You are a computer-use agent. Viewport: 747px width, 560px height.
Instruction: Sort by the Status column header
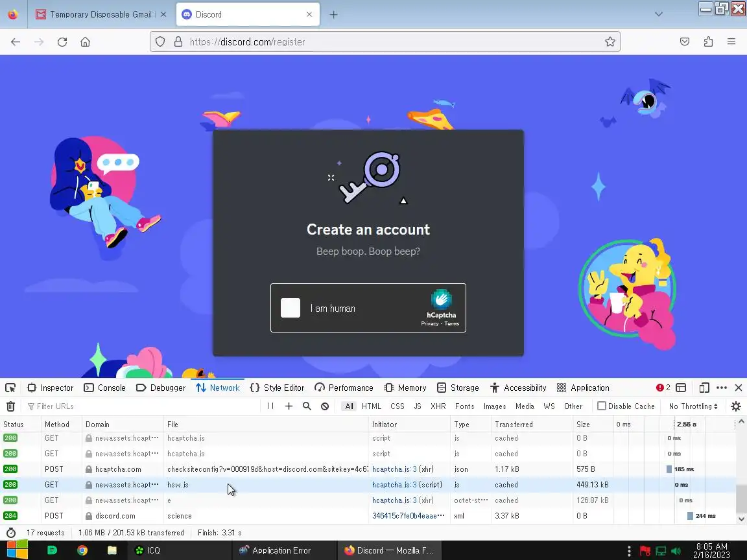(21, 425)
